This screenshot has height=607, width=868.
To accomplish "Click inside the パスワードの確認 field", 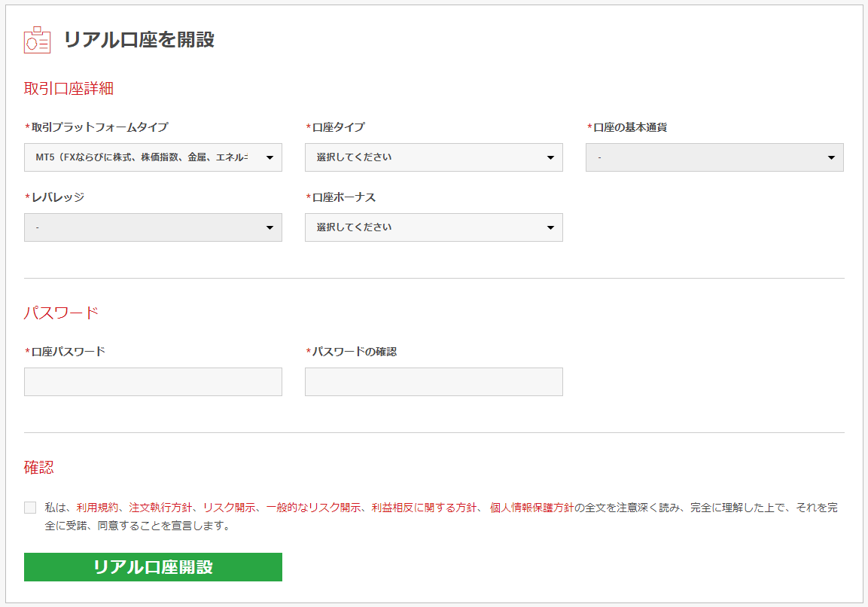I will pos(434,382).
